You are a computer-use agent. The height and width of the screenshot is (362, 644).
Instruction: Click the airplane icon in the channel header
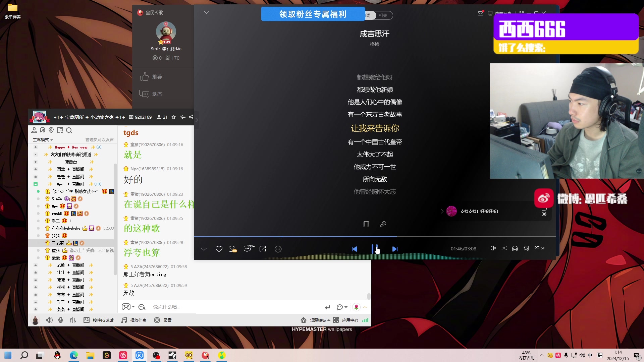pos(183,117)
